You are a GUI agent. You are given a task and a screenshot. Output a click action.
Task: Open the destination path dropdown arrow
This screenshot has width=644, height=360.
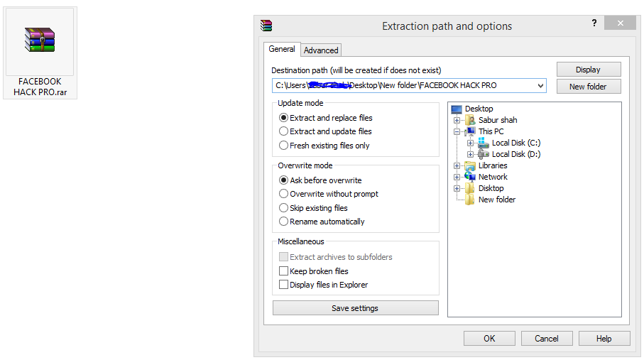coord(541,86)
